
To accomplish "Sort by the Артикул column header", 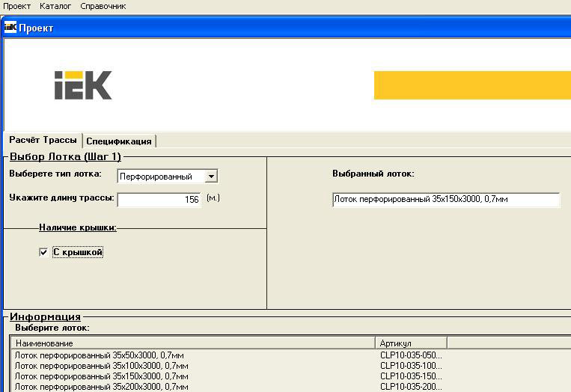I will tap(412, 343).
